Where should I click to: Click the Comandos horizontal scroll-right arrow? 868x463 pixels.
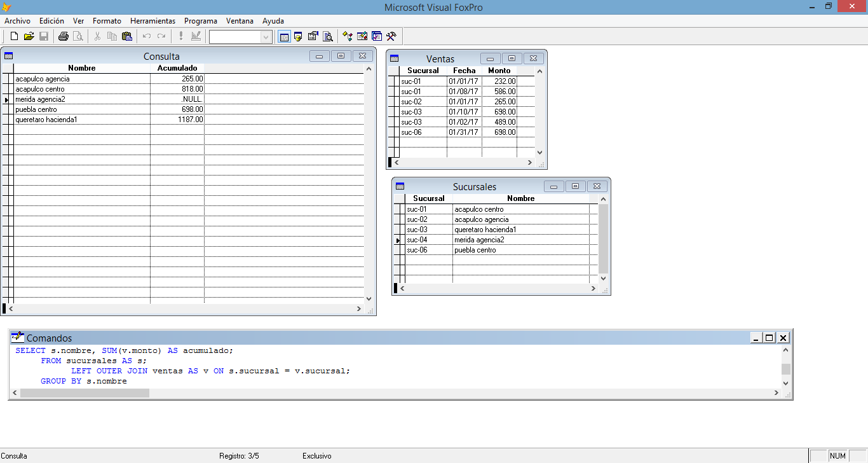click(x=776, y=393)
